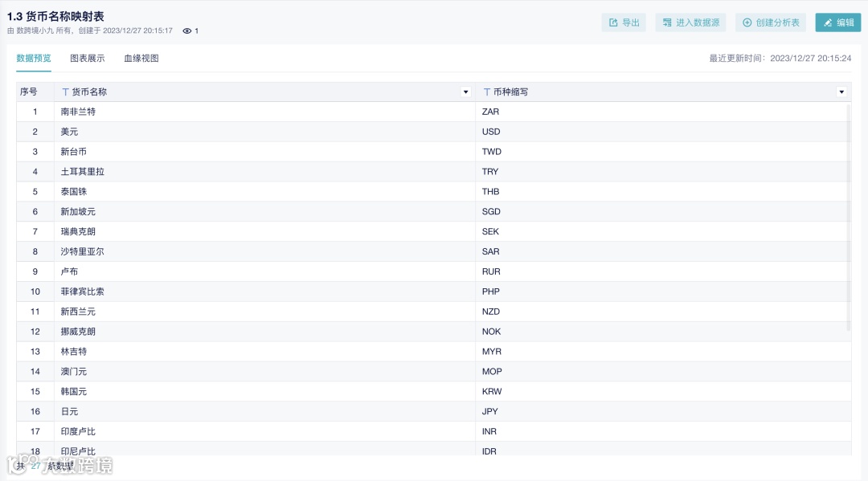Click the MOP abbreviation cell

pos(663,372)
